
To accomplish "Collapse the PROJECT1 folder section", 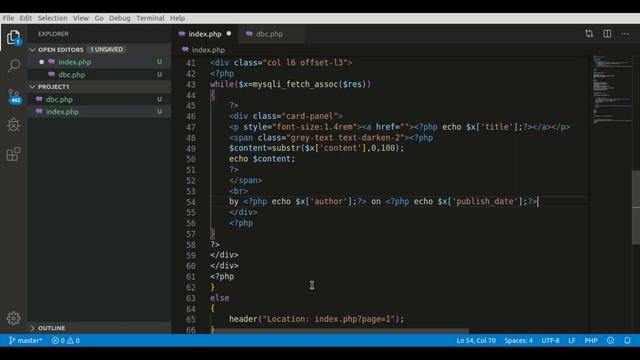I will pyautogui.click(x=32, y=87).
